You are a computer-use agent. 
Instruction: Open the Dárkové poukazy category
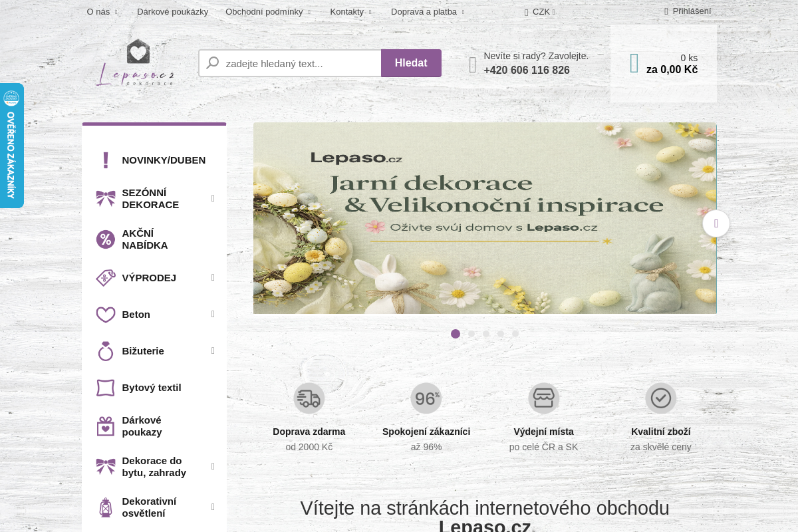coord(142,426)
